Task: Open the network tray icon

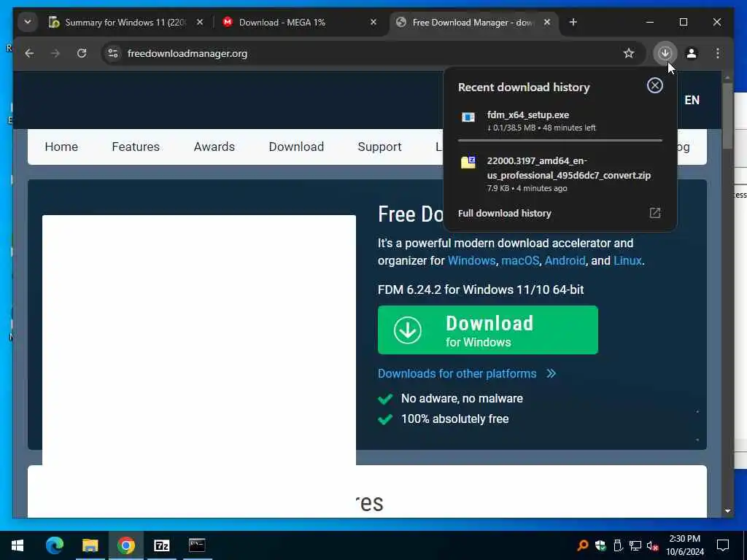Action: (635, 545)
